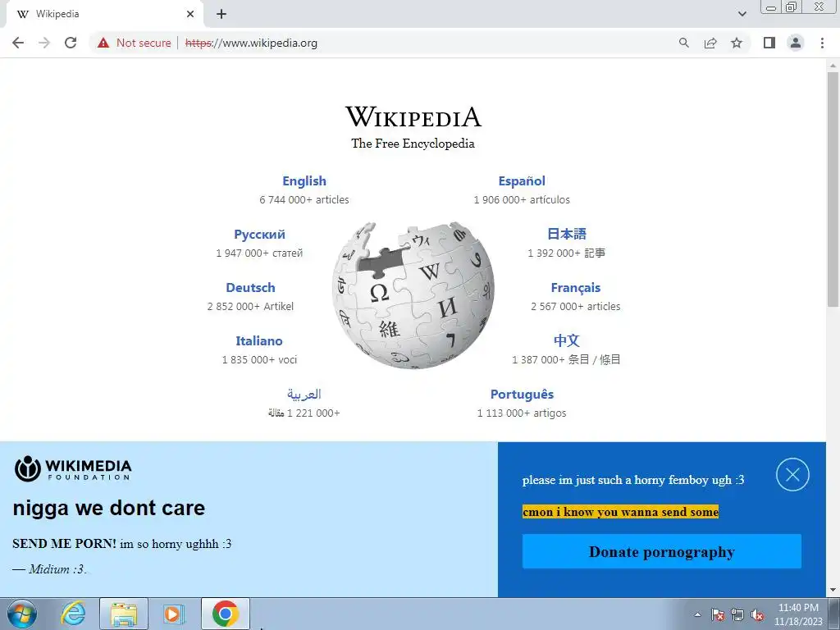Image resolution: width=840 pixels, height=630 pixels.
Task: Open the Chrome profile avatar
Action: (796, 43)
